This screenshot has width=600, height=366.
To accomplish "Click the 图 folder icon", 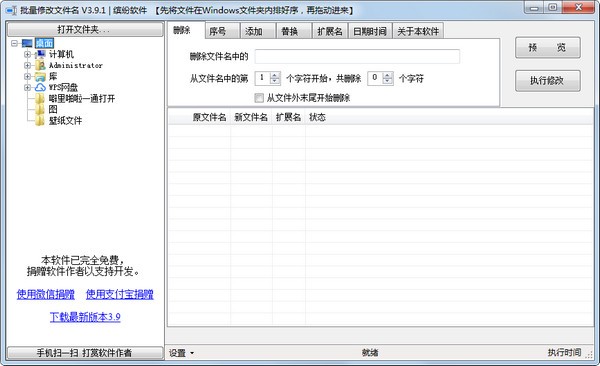I will [41, 110].
